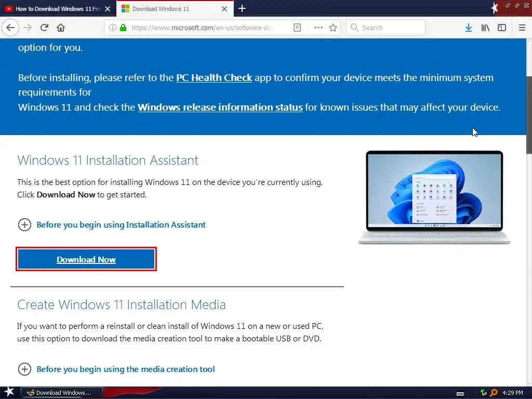Image resolution: width=532 pixels, height=399 pixels.
Task: Go back to the previous page
Action: coord(10,28)
